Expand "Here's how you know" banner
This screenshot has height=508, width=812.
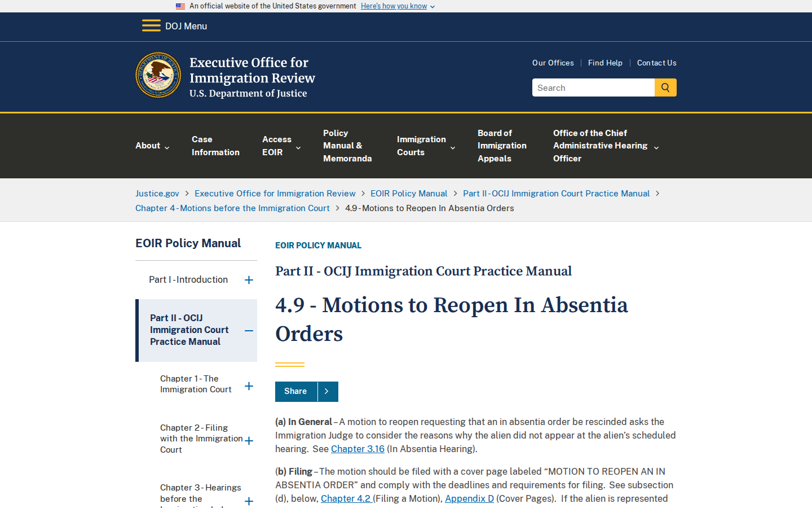pyautogui.click(x=398, y=6)
